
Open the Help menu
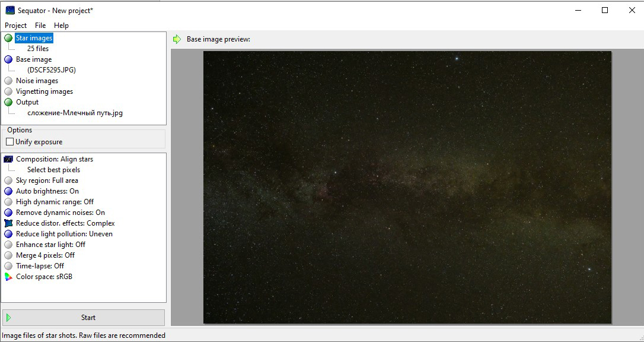coord(61,26)
